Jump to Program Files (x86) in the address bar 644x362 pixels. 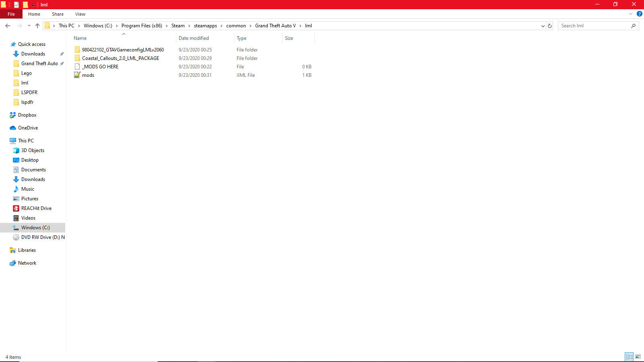142,26
